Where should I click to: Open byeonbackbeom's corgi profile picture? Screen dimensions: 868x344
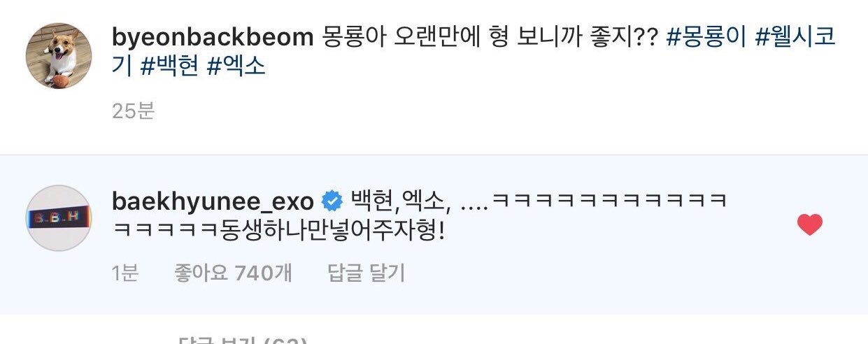(x=58, y=56)
